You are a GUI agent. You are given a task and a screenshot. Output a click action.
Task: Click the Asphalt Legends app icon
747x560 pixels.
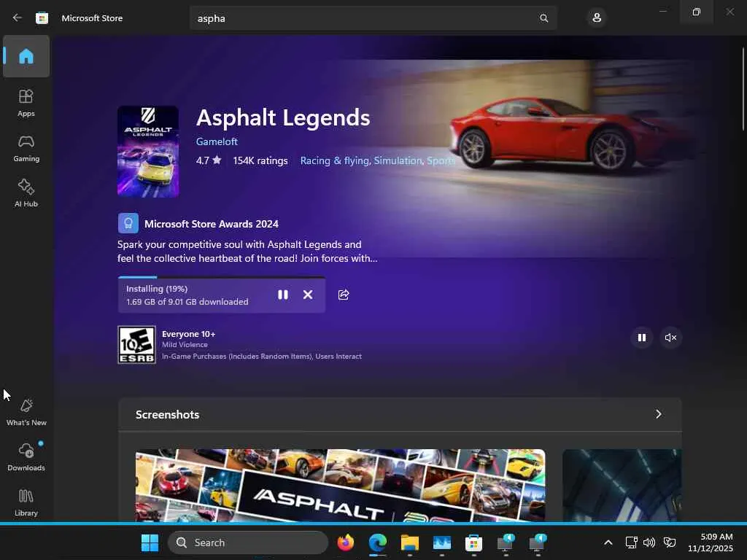tap(148, 152)
